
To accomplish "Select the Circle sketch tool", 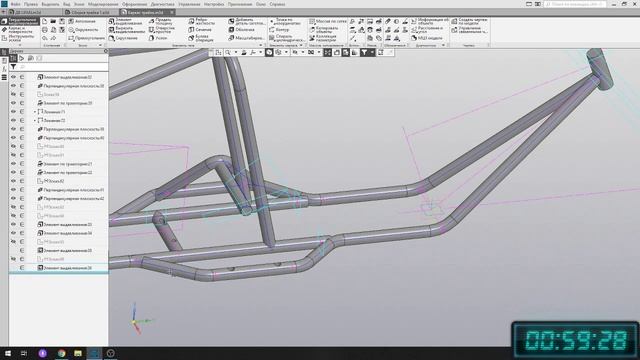I will 83,30.
